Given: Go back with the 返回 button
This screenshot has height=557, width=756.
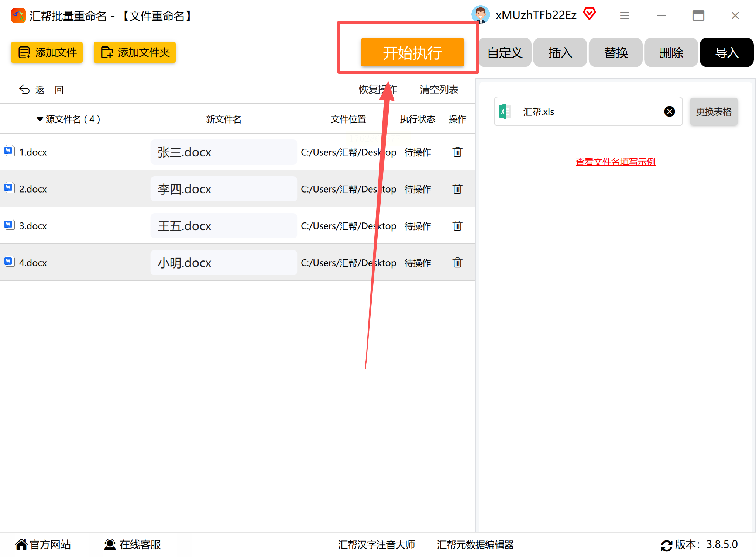Looking at the screenshot, I should (x=41, y=90).
